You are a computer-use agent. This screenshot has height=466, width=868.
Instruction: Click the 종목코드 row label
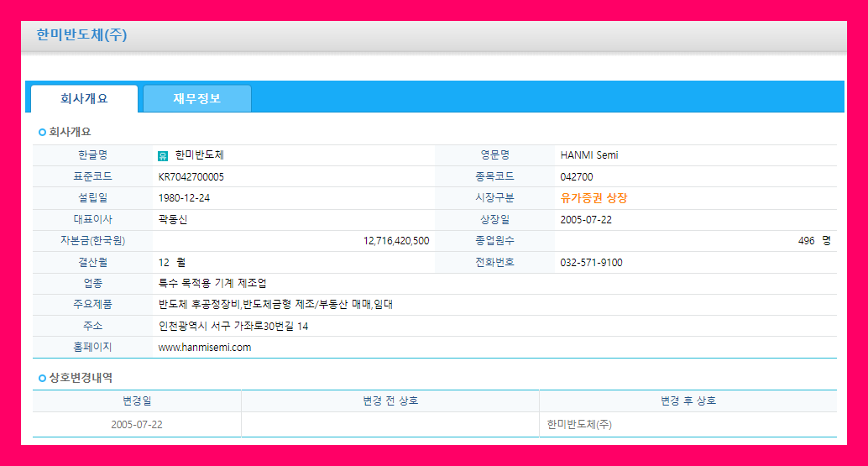[494, 177]
